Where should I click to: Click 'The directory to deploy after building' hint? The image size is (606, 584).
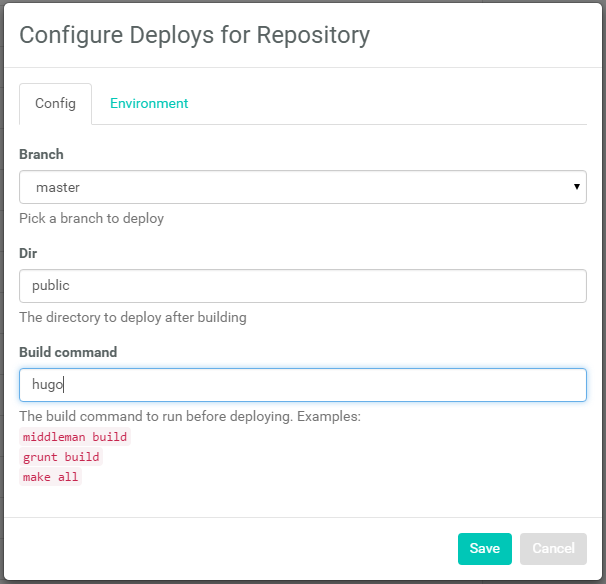tap(132, 317)
